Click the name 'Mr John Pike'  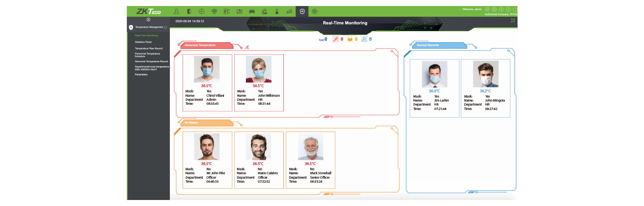tap(216, 173)
